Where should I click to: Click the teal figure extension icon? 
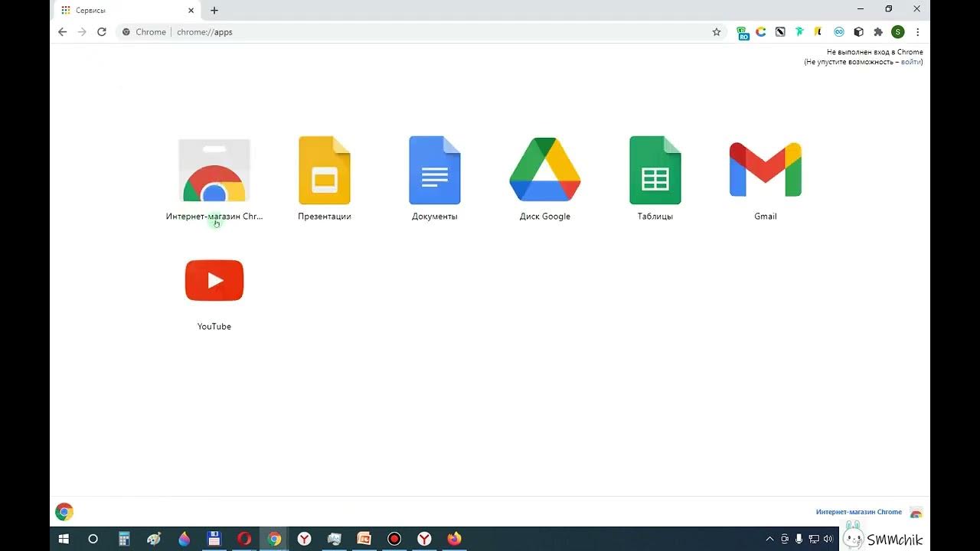[x=799, y=32]
